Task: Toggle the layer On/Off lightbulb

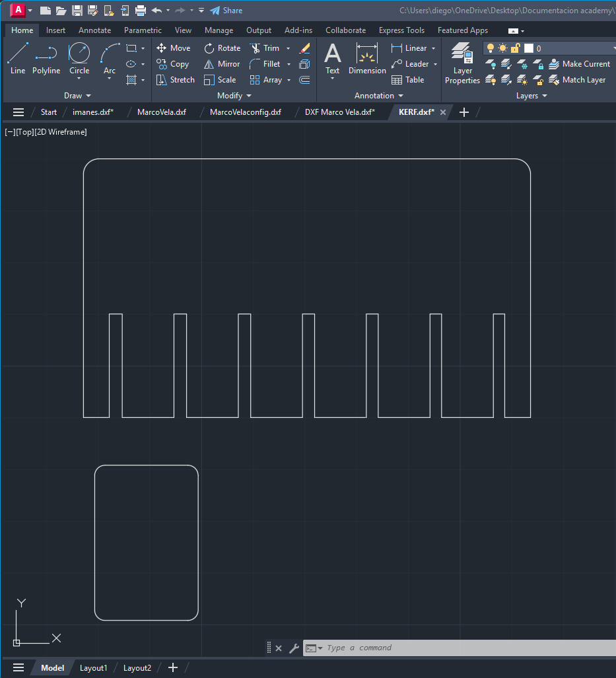Action: (490, 48)
